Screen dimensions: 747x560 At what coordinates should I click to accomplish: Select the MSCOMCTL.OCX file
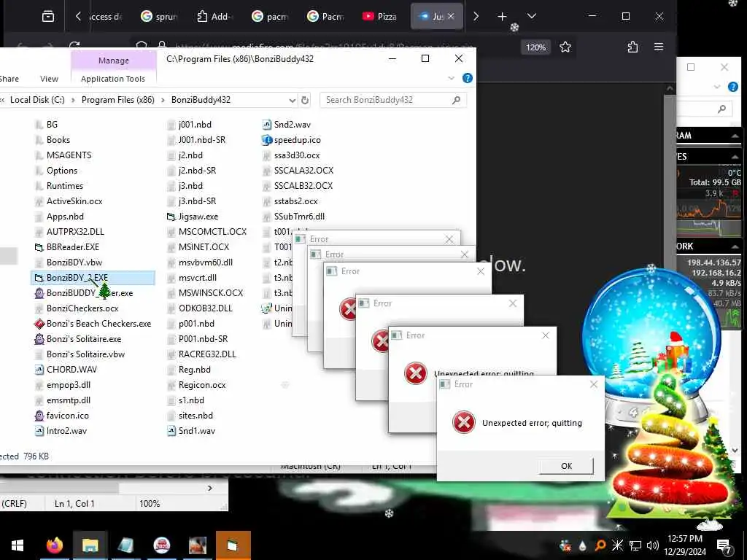click(x=206, y=232)
